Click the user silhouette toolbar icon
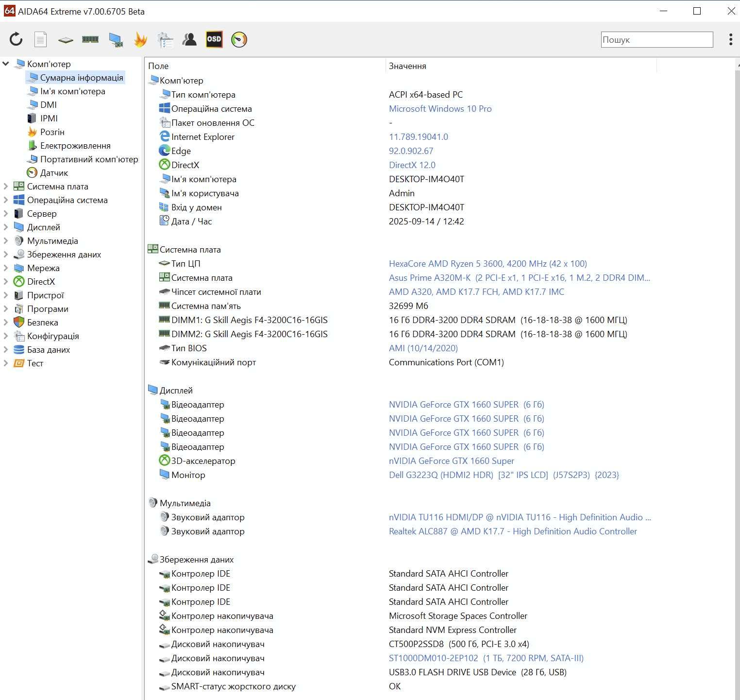This screenshot has width=740, height=700. (x=189, y=39)
